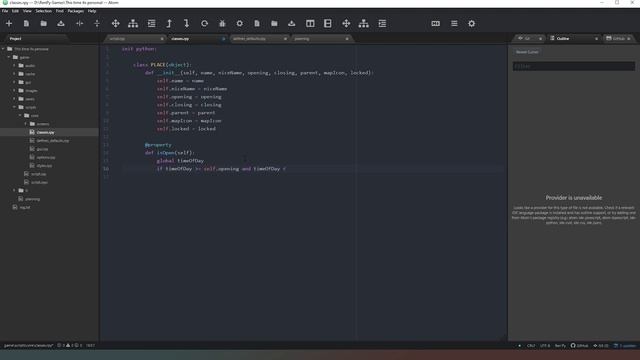Click the Reveal Cursor button
Viewport: 640px width, 360px height.
527,52
